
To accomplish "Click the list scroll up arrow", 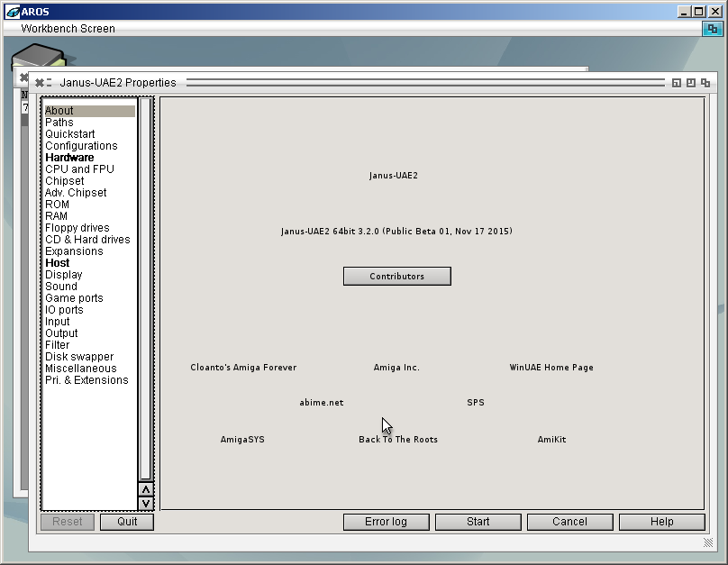I will tap(146, 490).
